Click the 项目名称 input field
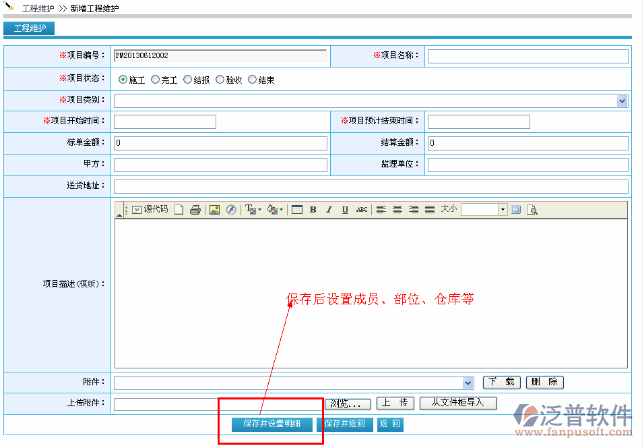Viewport: 643px width, 448px height. (x=527, y=57)
